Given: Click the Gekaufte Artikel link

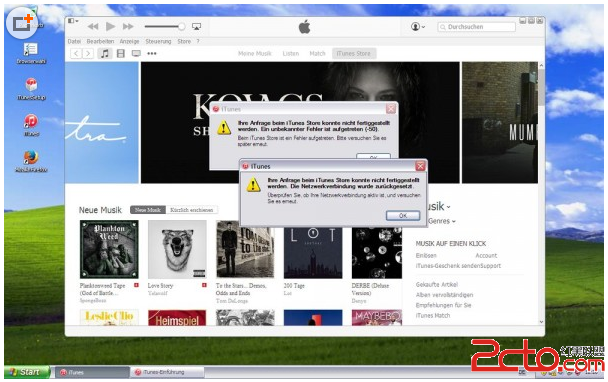Looking at the screenshot, I should (437, 284).
